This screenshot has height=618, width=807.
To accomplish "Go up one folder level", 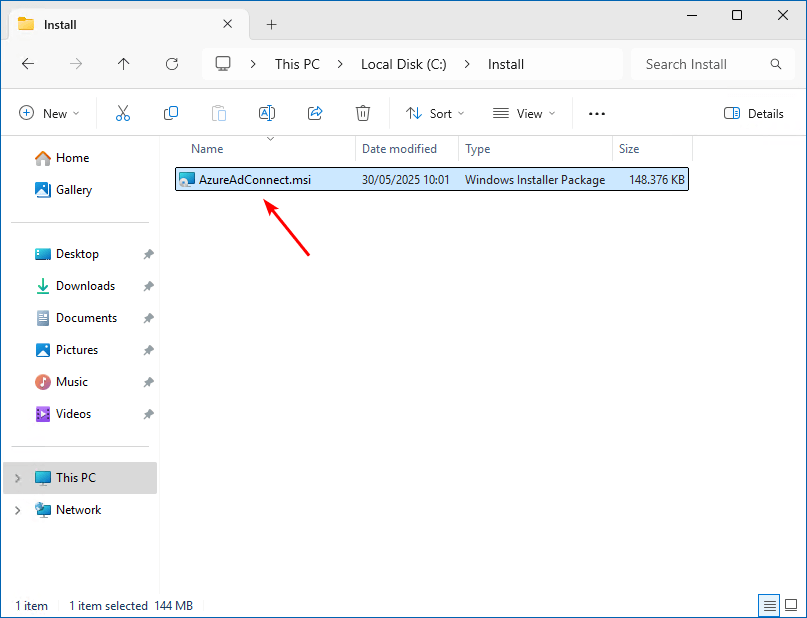I will pos(124,64).
